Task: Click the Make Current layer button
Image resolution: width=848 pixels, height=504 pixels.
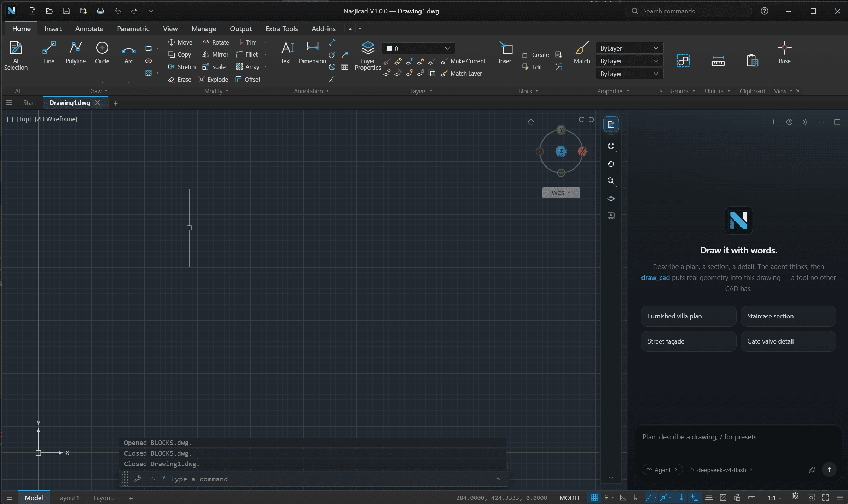Action: (x=463, y=61)
